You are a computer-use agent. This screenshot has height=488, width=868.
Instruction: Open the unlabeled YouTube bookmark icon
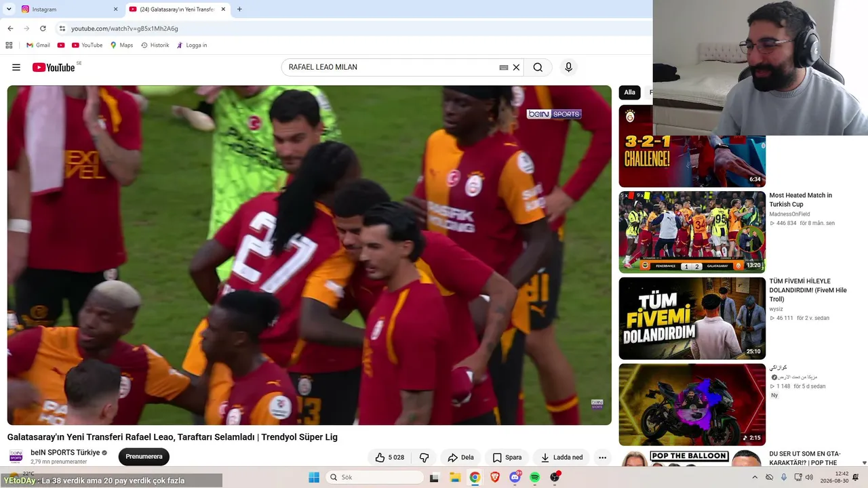(61, 45)
